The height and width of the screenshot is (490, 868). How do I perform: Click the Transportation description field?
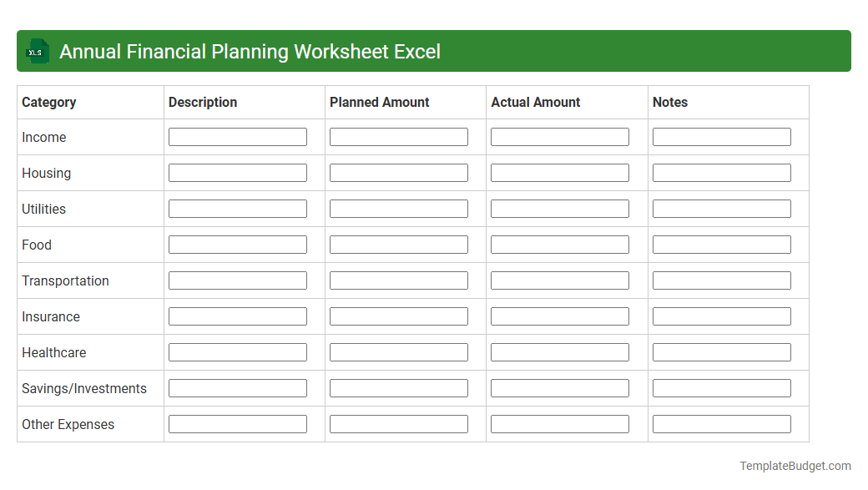237,280
